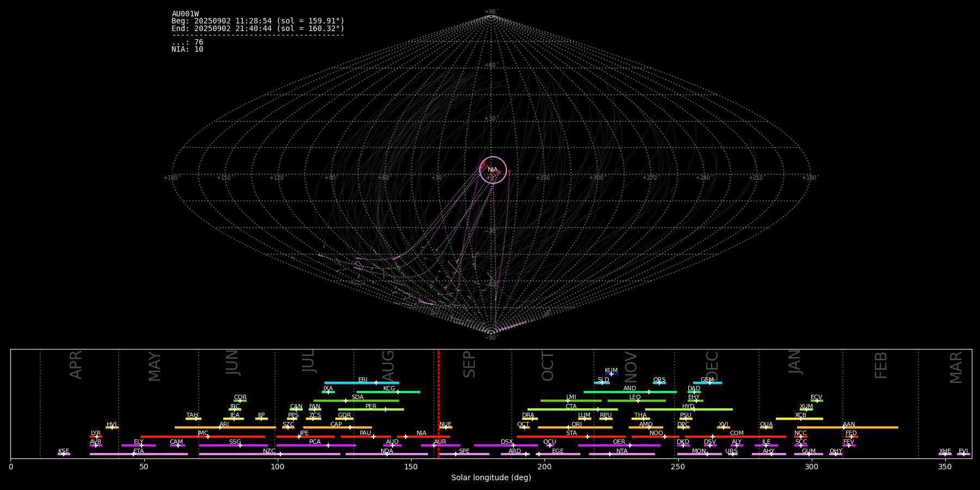This screenshot has height=490, width=980.
Task: Click the Solar longitude axis label
Action: (x=491, y=477)
